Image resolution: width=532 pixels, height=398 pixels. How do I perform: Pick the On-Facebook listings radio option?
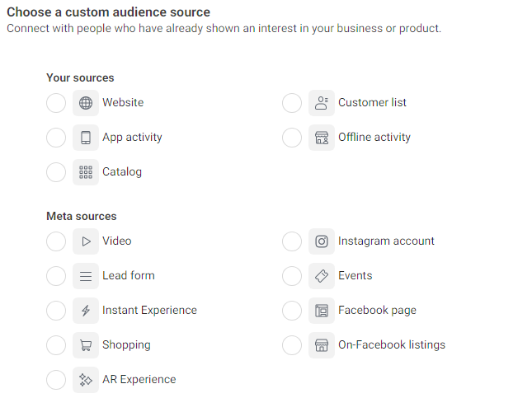[x=292, y=345]
